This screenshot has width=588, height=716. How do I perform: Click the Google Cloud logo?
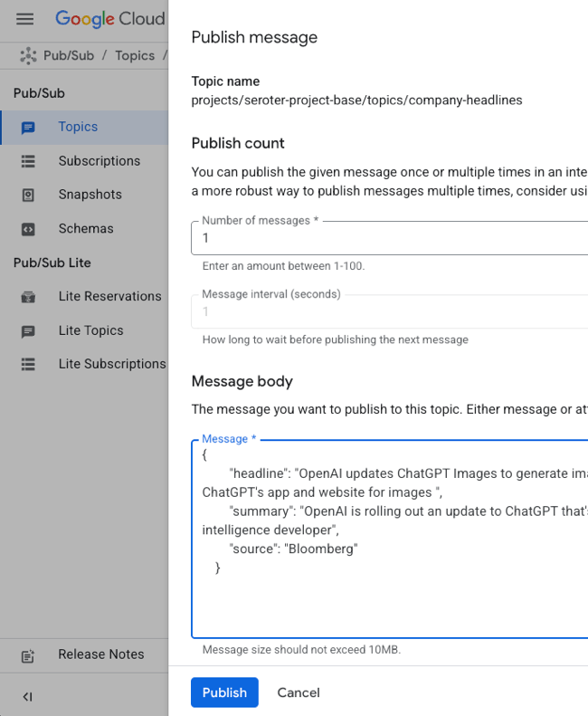(x=109, y=19)
